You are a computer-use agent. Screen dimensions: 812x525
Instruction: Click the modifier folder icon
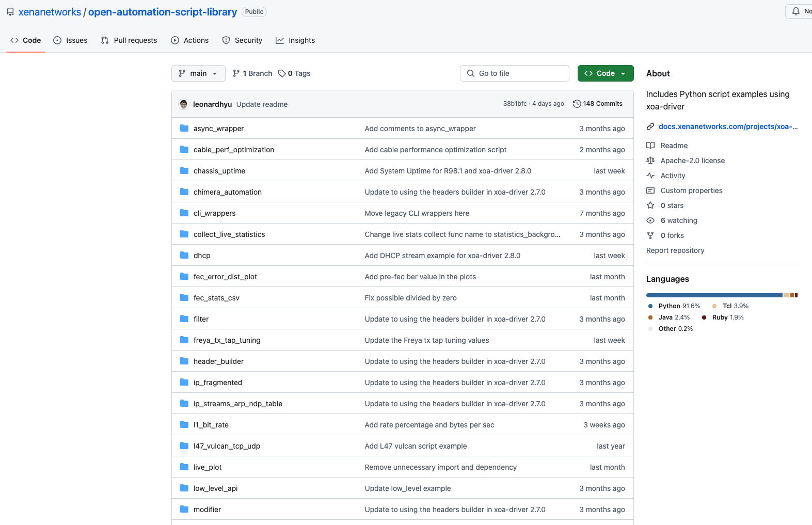coord(184,509)
